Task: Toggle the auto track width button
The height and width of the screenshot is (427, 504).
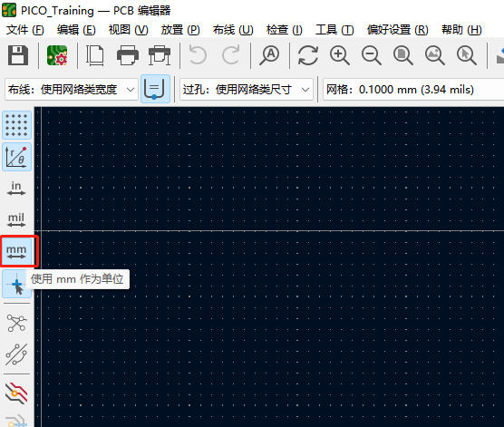Action: click(x=155, y=89)
